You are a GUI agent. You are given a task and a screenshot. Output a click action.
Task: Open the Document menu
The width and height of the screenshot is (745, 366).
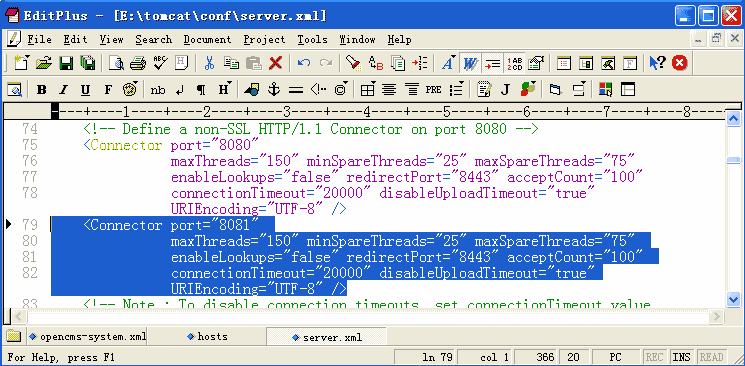(x=207, y=39)
